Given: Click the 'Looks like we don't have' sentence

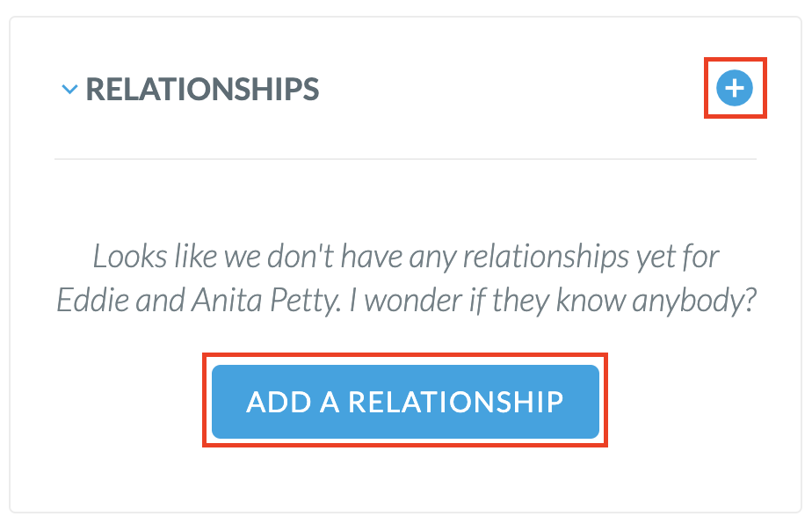Looking at the screenshot, I should point(406,257).
